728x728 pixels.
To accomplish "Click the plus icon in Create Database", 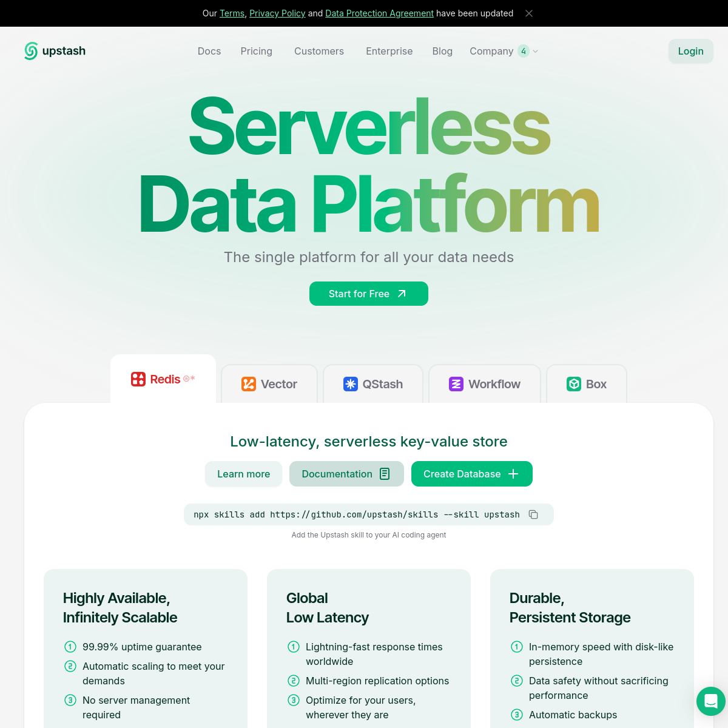I will pos(513,474).
